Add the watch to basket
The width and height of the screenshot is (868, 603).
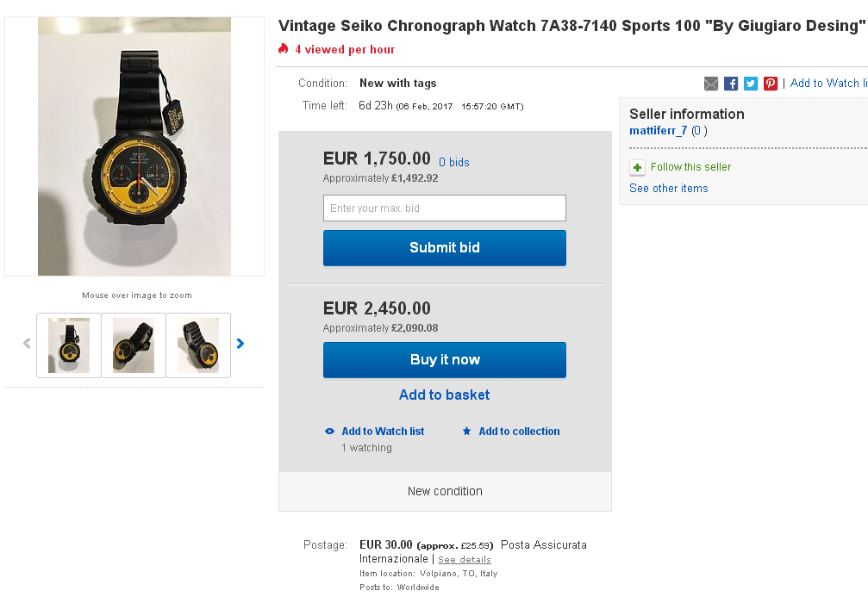pyautogui.click(x=444, y=395)
